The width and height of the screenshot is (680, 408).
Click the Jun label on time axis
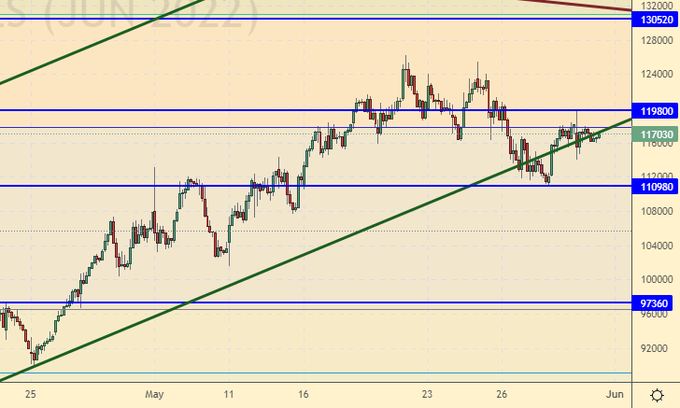tap(616, 394)
